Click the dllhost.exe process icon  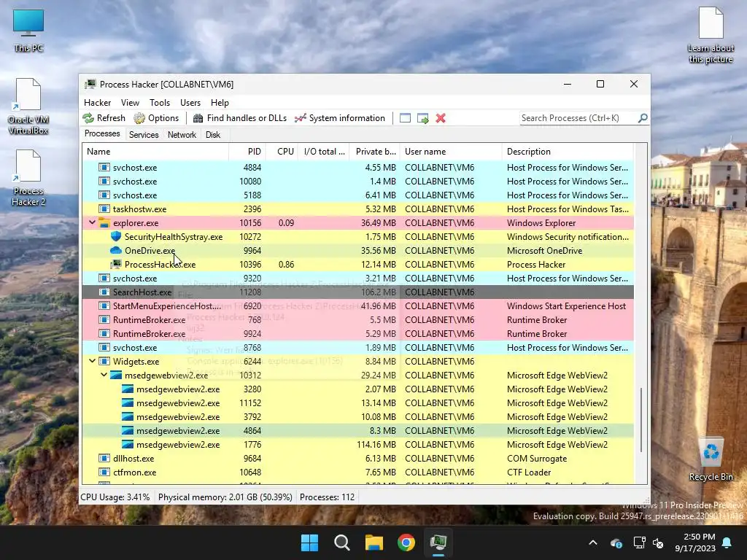pos(104,458)
